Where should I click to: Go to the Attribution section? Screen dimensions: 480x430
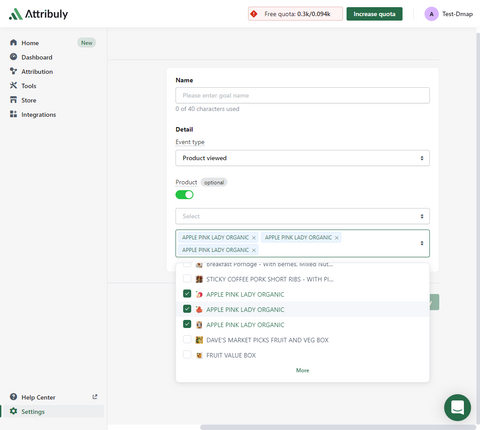[x=37, y=72]
